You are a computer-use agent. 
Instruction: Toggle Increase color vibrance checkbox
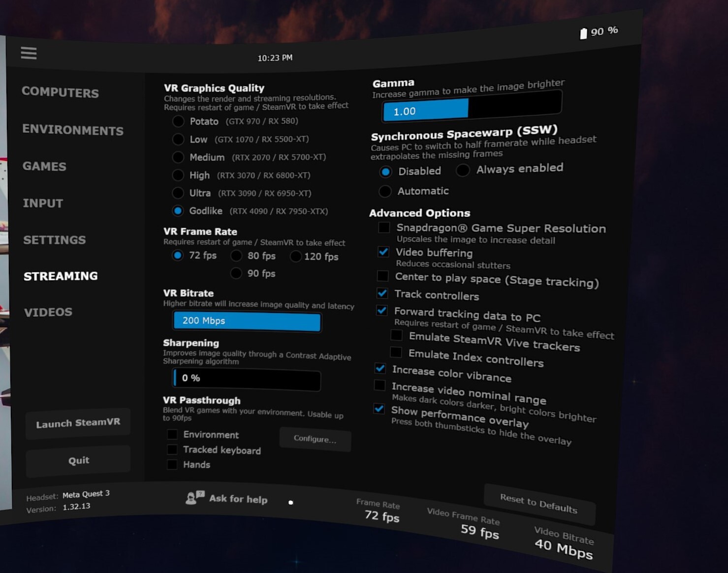(x=380, y=368)
